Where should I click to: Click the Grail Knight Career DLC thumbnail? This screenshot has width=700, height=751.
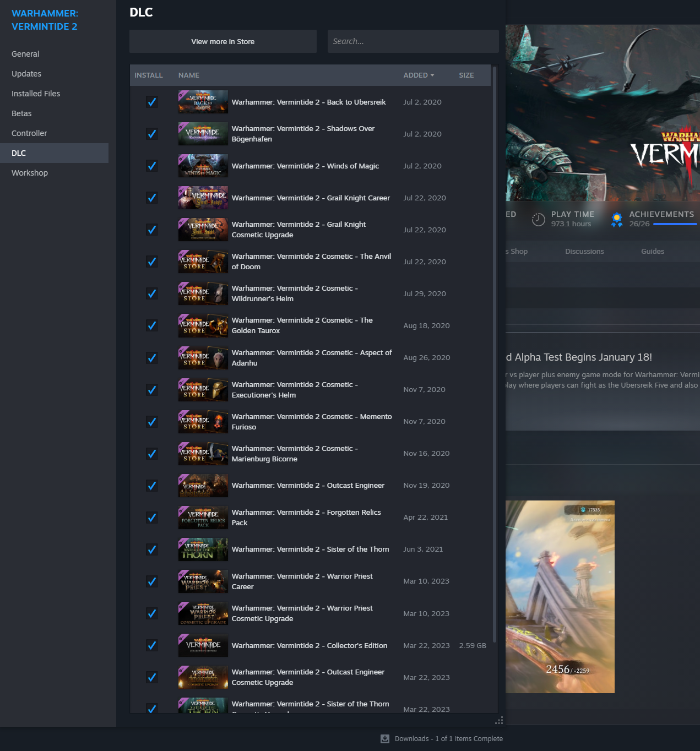click(x=203, y=198)
